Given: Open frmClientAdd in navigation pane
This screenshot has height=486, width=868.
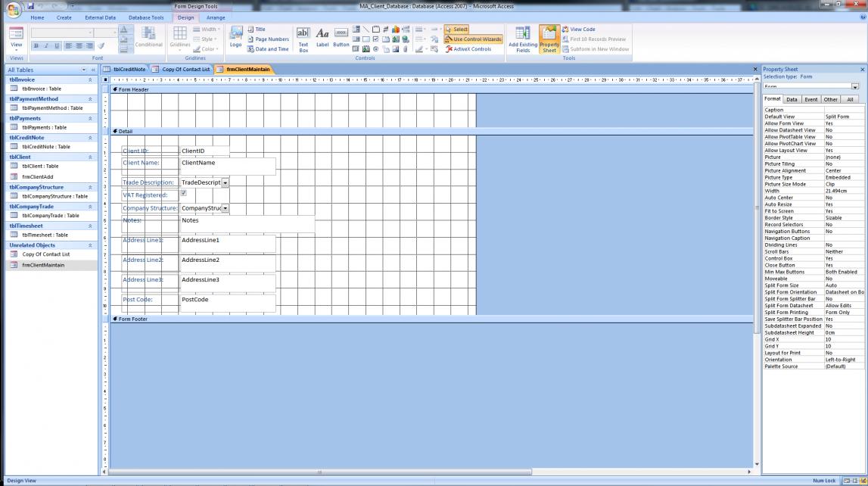Looking at the screenshot, I should (x=38, y=177).
